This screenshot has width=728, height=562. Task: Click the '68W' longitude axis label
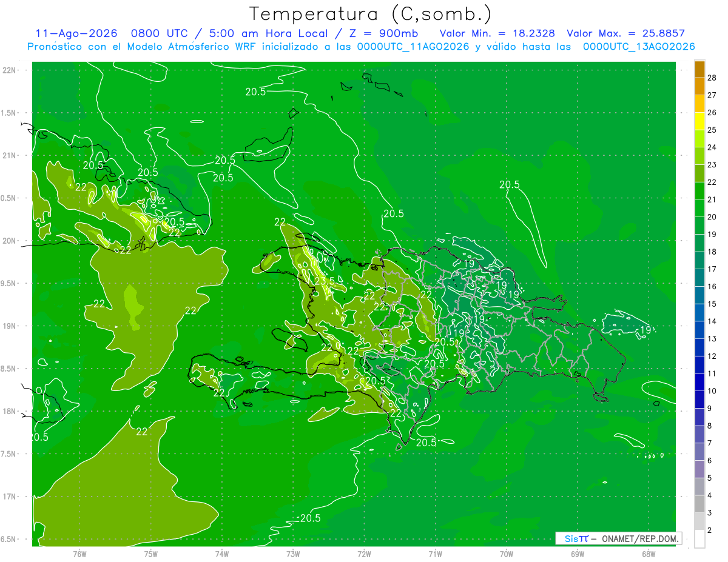[x=649, y=554]
